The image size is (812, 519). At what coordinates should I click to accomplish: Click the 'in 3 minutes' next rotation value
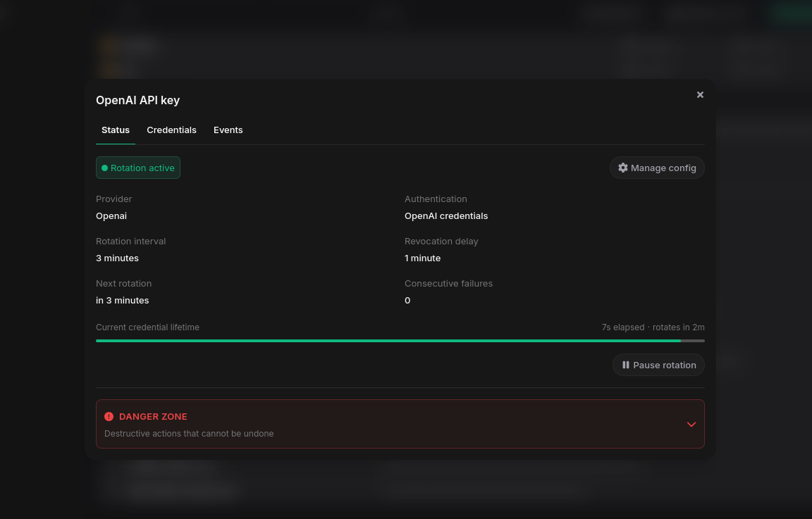122,301
